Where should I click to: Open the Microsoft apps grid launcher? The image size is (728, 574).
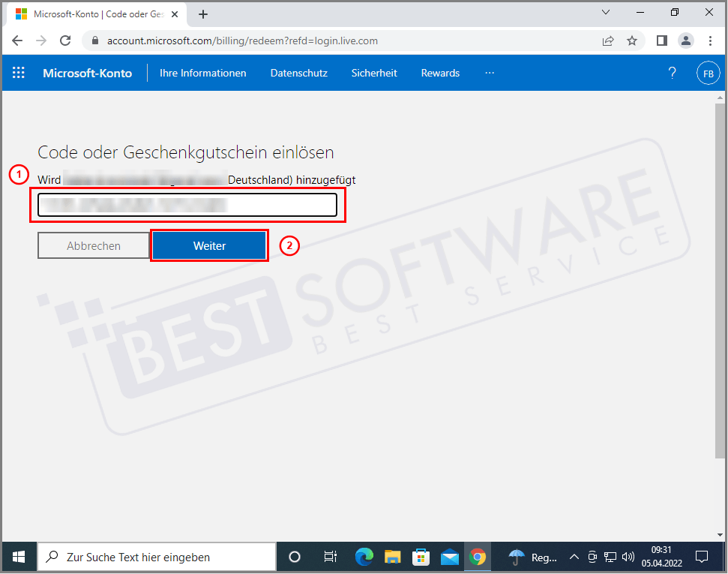[x=19, y=73]
